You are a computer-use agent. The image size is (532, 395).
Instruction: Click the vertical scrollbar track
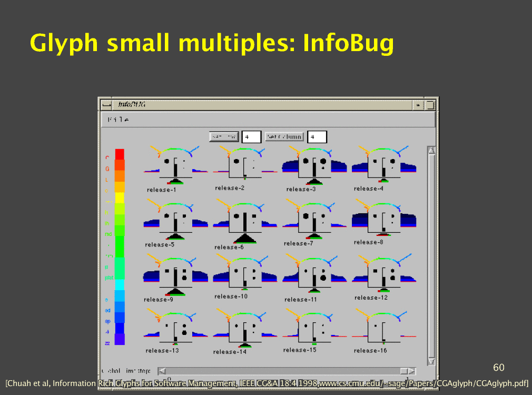pyautogui.click(x=431, y=256)
